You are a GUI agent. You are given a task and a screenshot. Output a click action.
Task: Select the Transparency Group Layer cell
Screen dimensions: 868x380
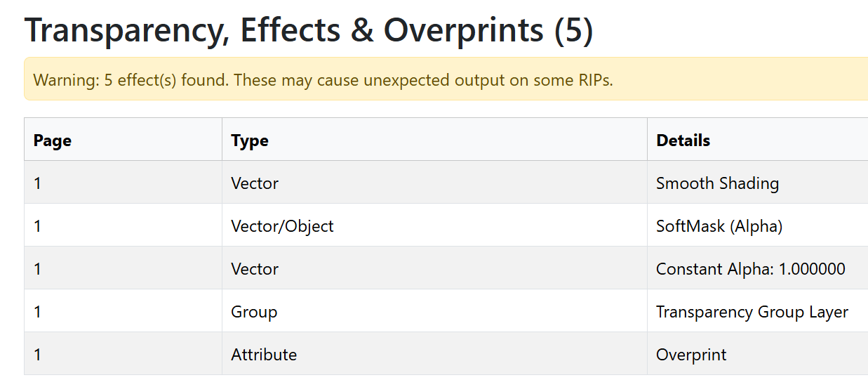pyautogui.click(x=752, y=312)
